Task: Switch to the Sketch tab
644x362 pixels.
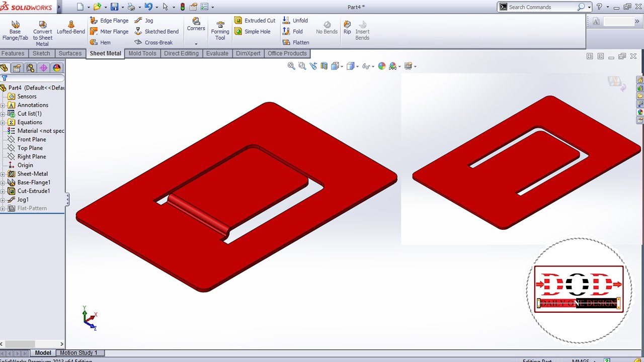Action: [41, 53]
